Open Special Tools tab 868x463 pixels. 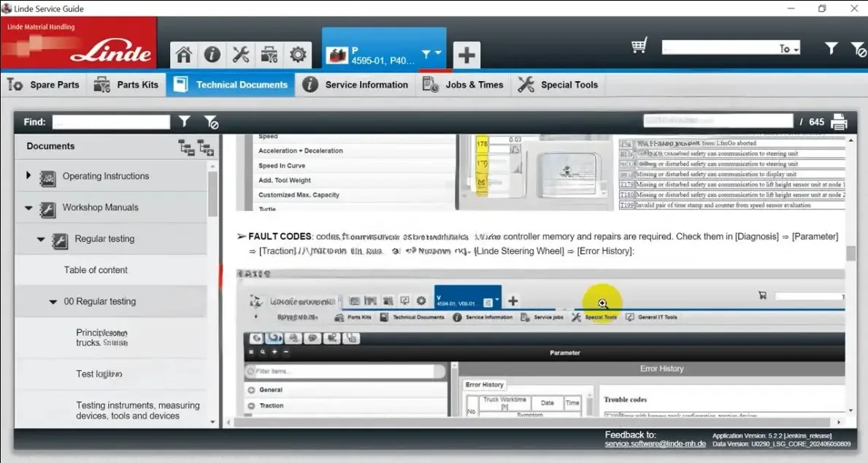coord(558,85)
